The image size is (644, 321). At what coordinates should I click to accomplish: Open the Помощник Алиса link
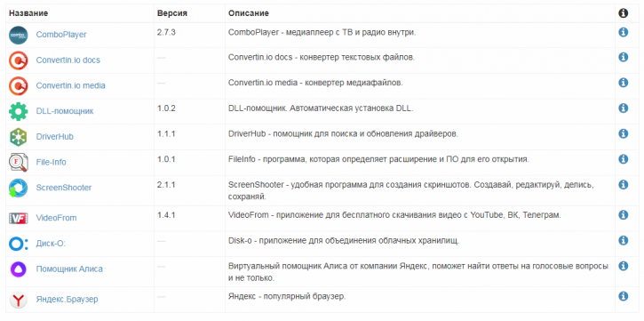tap(69, 269)
